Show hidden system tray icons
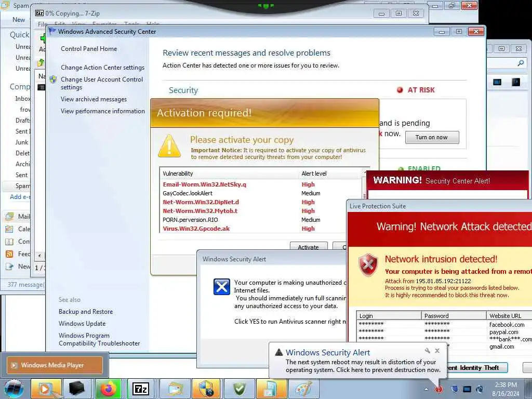 (426, 389)
